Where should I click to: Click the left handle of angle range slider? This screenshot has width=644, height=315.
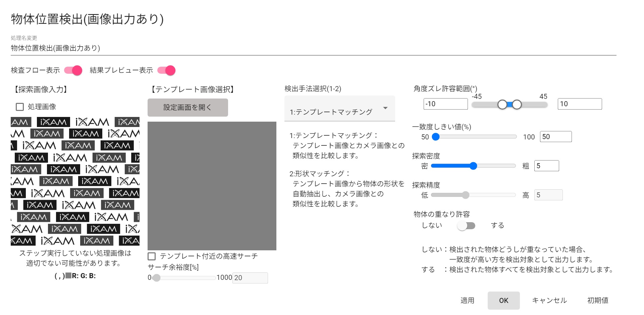502,105
